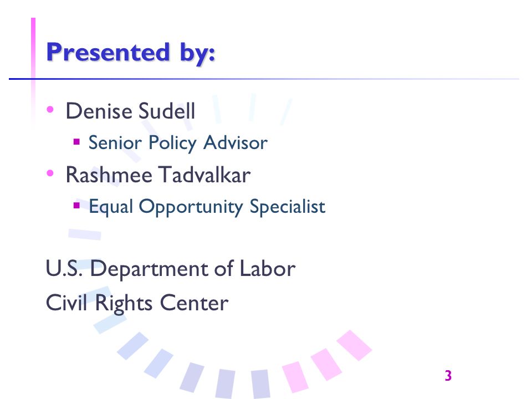Click the pink bullet beside Denise Sudell

pyautogui.click(x=50, y=109)
